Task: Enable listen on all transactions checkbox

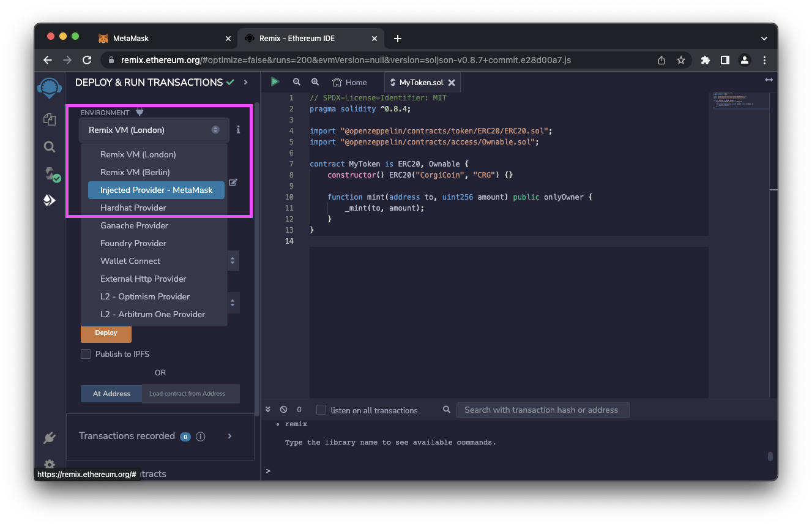Action: (321, 410)
